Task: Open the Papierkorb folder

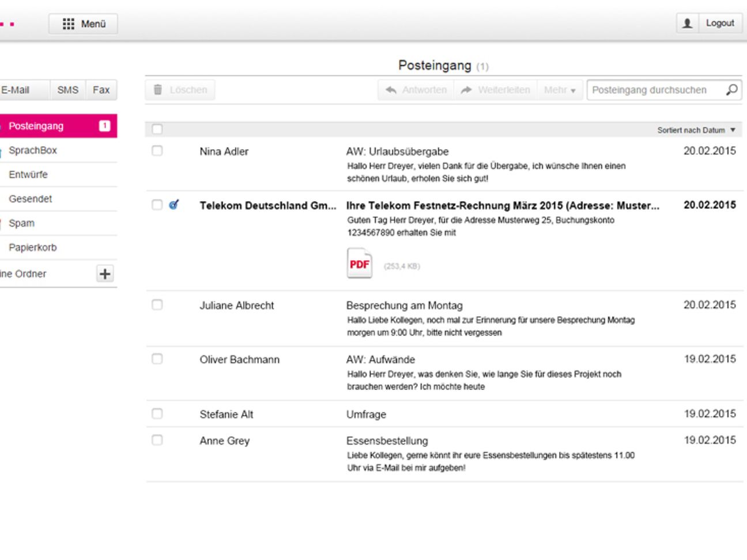Action: click(33, 248)
